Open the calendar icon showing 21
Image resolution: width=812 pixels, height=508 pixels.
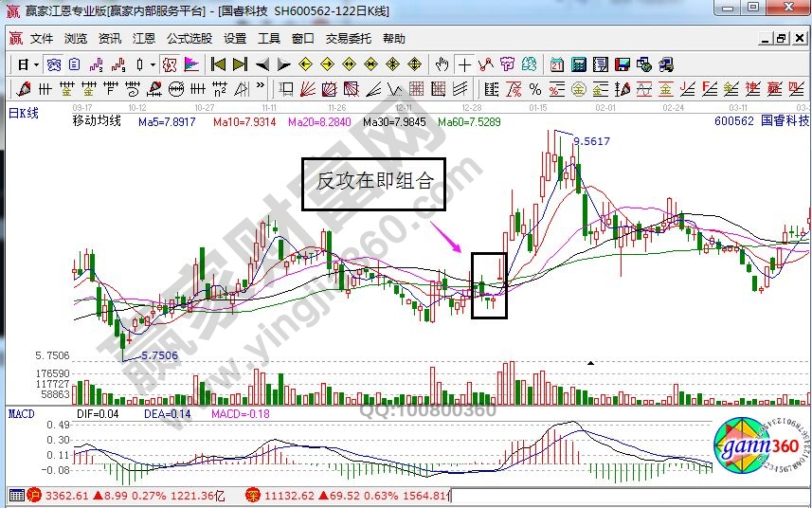click(556, 64)
